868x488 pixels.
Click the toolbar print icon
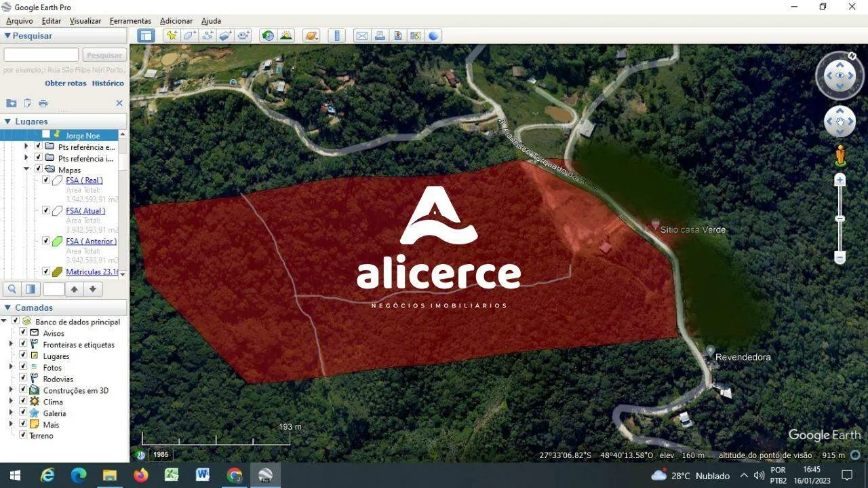(380, 35)
